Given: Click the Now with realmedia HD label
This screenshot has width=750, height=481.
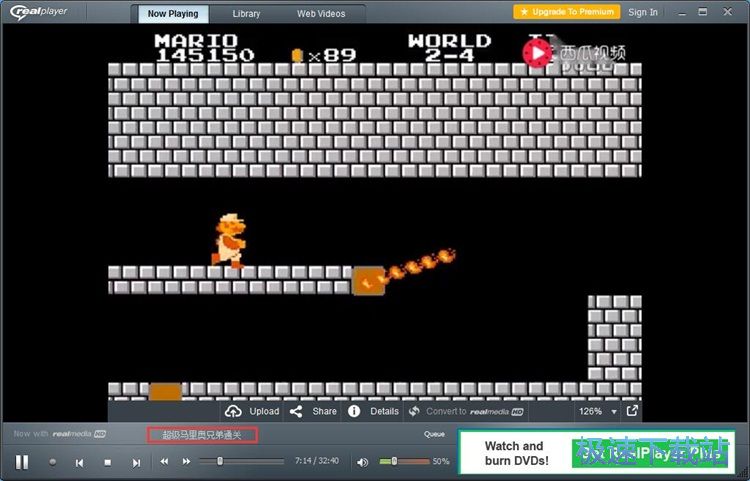Looking at the screenshot, I should pyautogui.click(x=60, y=434).
